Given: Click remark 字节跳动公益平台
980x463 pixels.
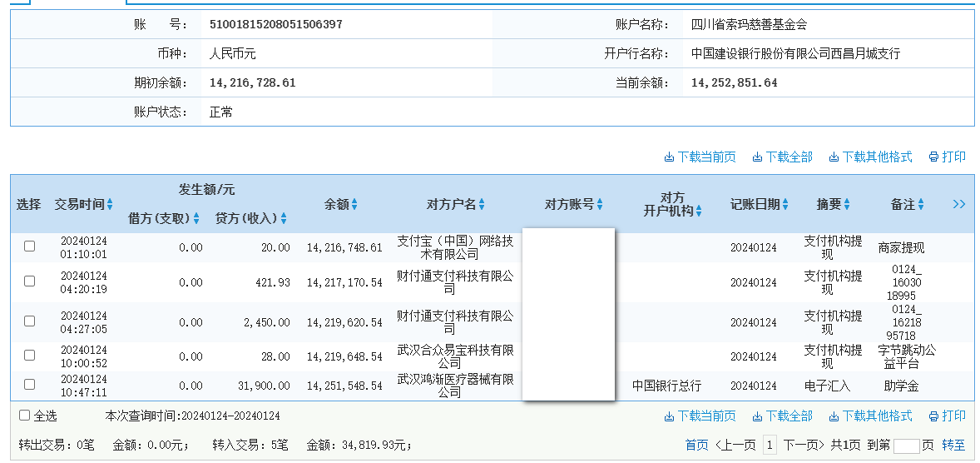Looking at the screenshot, I should click(906, 356).
